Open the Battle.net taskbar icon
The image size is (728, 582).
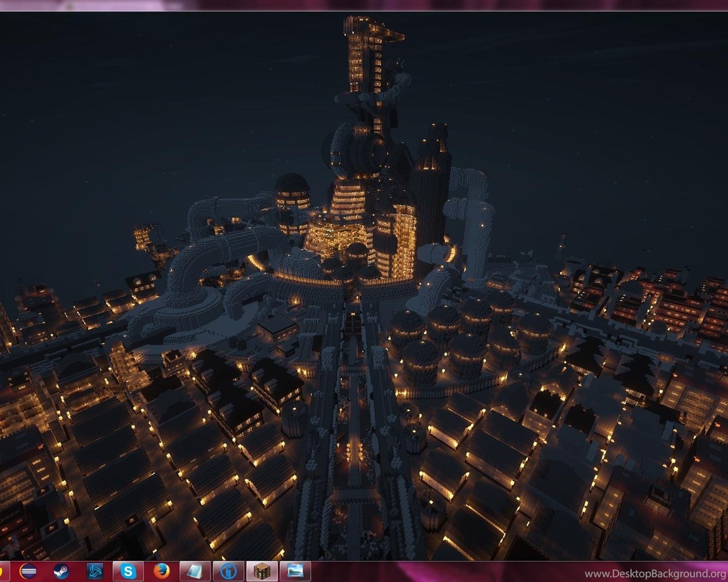[94, 571]
